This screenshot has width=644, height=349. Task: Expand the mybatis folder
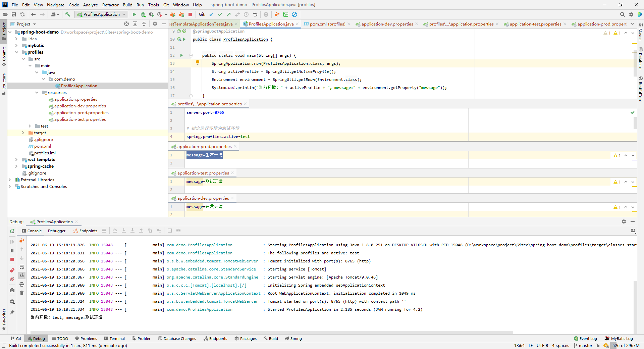click(x=16, y=45)
